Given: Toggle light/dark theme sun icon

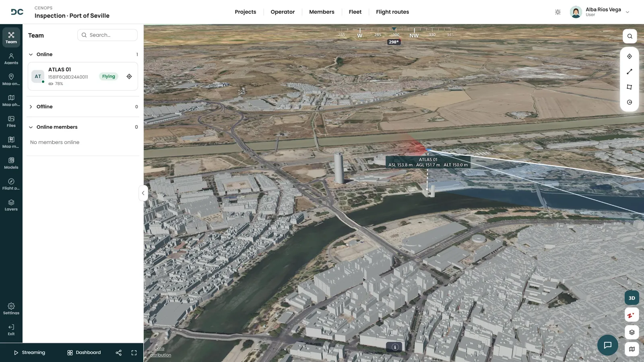Looking at the screenshot, I should point(558,12).
